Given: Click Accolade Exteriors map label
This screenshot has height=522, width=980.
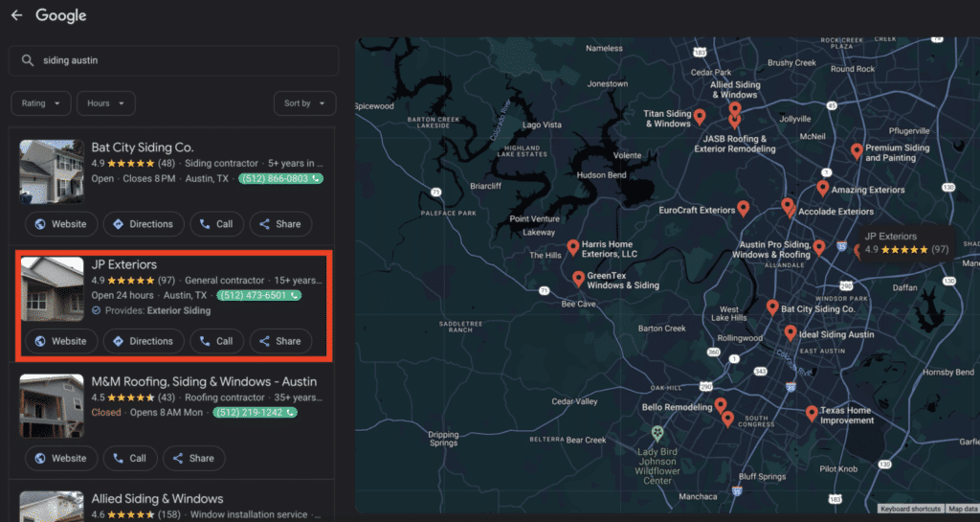Looking at the screenshot, I should tap(835, 212).
